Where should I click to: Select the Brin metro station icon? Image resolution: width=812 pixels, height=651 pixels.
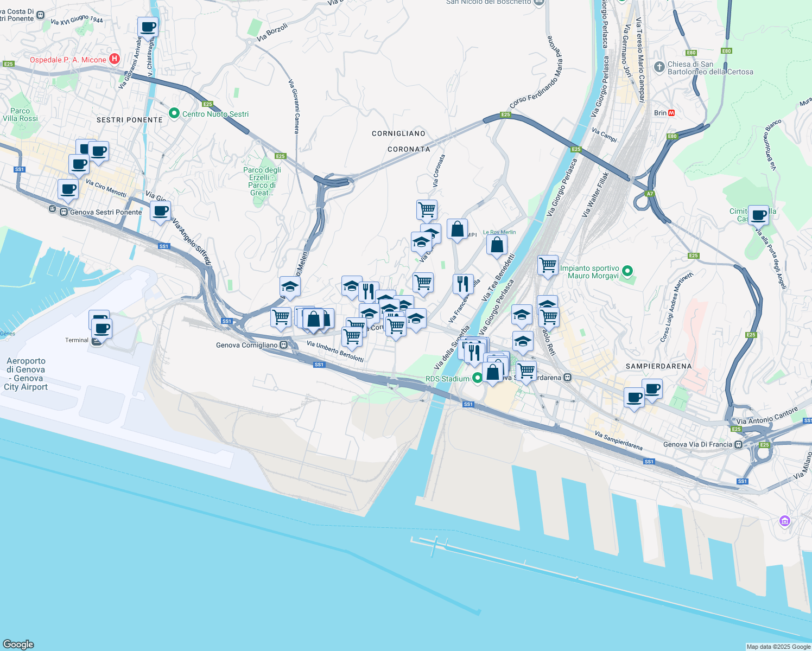[671, 113]
